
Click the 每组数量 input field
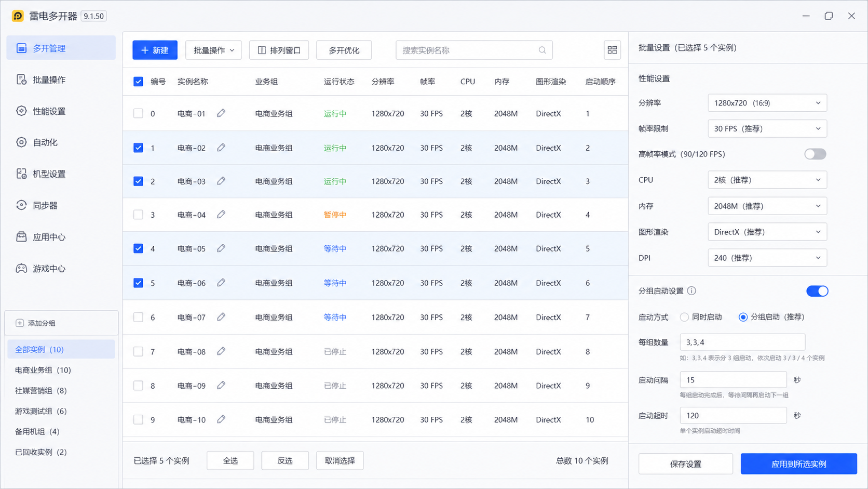pos(742,342)
